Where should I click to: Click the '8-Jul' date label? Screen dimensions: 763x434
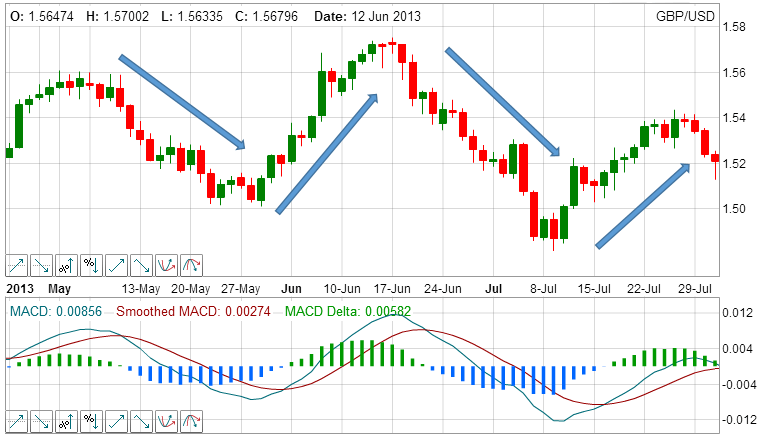point(544,289)
